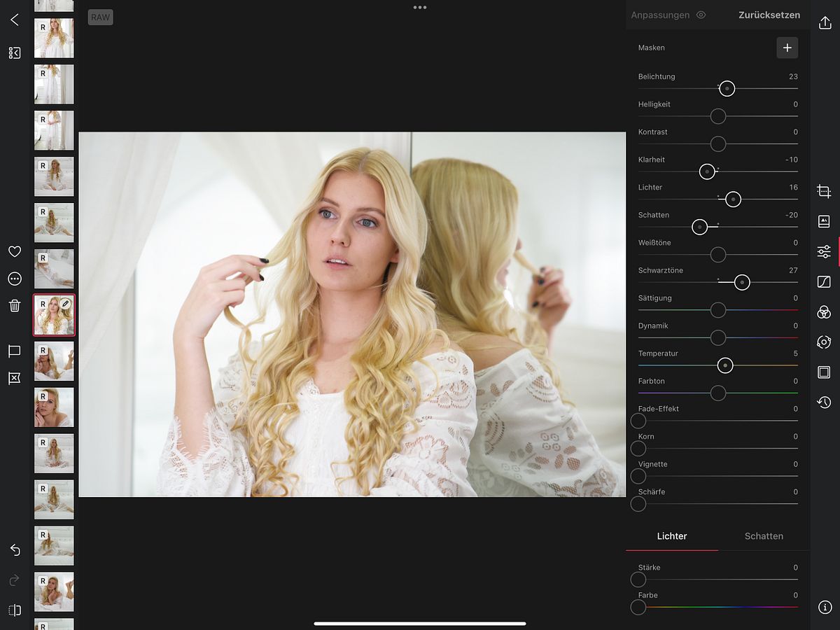Click the RAW badge
The width and height of the screenshot is (840, 630).
[x=101, y=17]
